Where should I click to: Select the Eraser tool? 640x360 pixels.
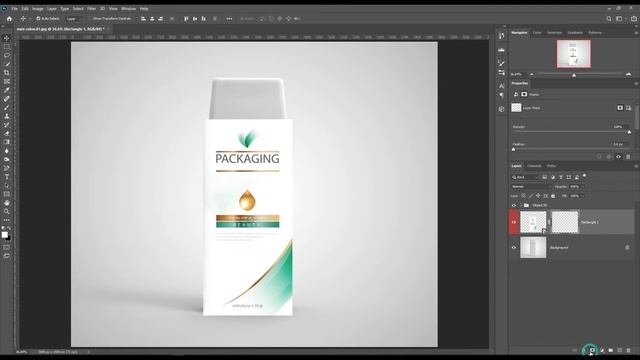(7, 133)
